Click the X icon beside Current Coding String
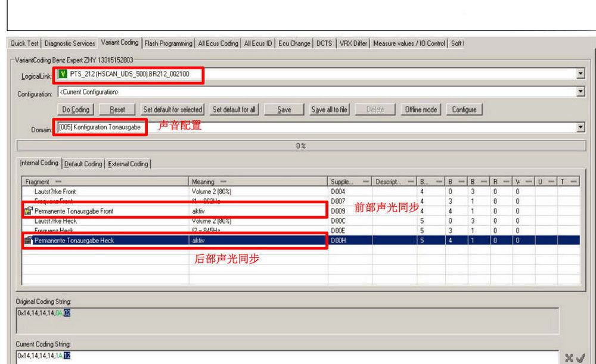 569,357
